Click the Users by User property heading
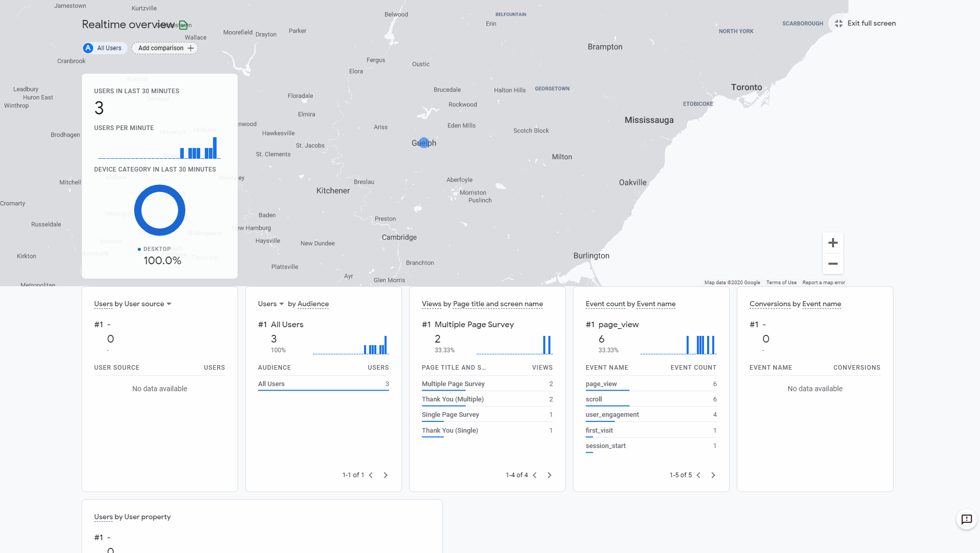 (x=133, y=517)
